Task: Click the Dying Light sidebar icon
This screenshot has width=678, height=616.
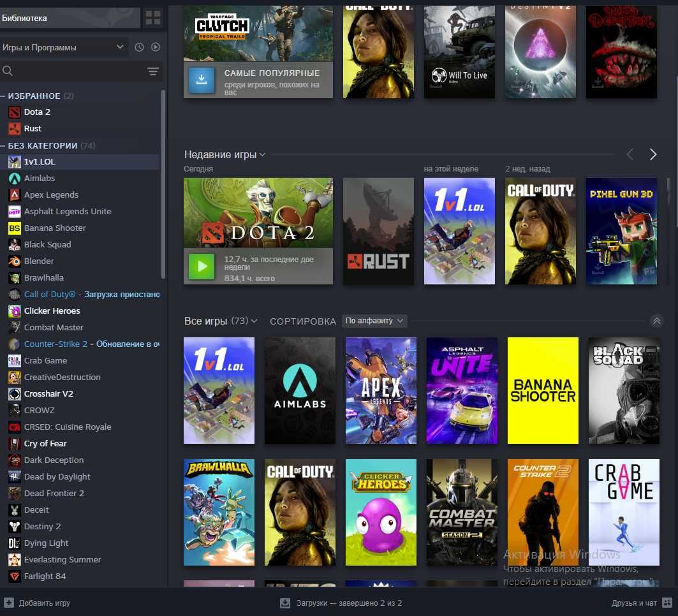Action: click(x=14, y=543)
